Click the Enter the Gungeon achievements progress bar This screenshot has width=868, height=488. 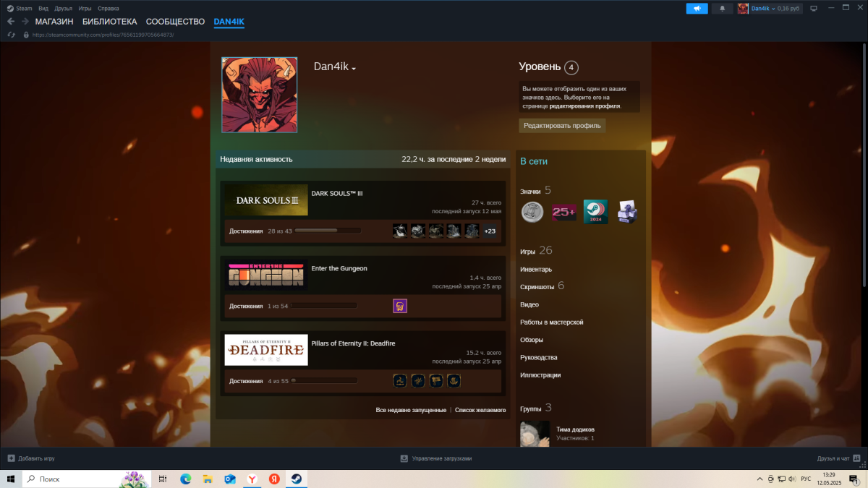[x=324, y=306]
